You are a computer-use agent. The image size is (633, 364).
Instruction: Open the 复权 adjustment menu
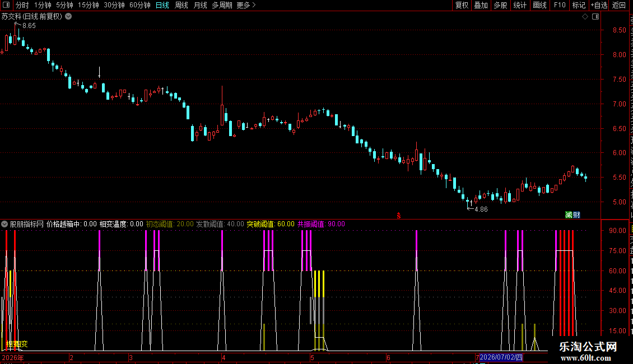462,5
